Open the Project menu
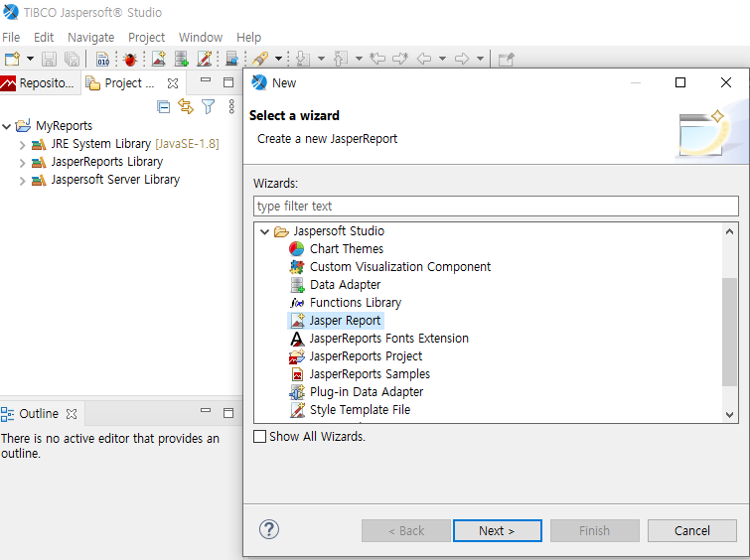 [146, 38]
